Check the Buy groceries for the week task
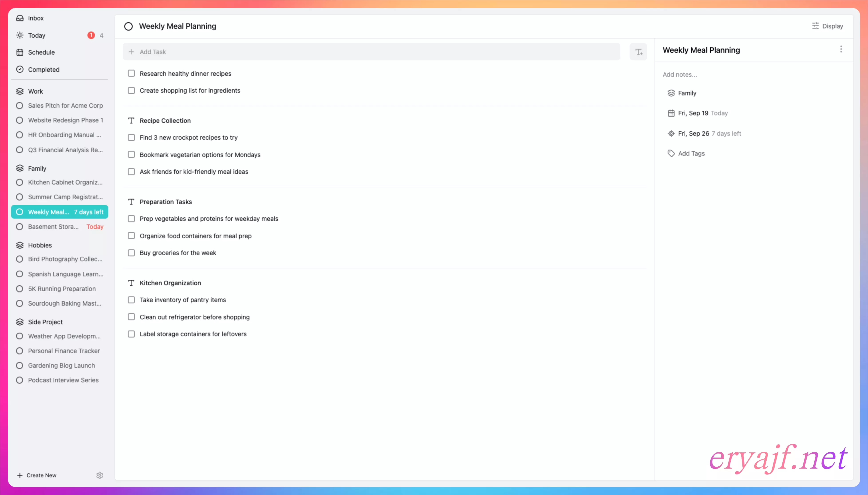 [x=131, y=253]
